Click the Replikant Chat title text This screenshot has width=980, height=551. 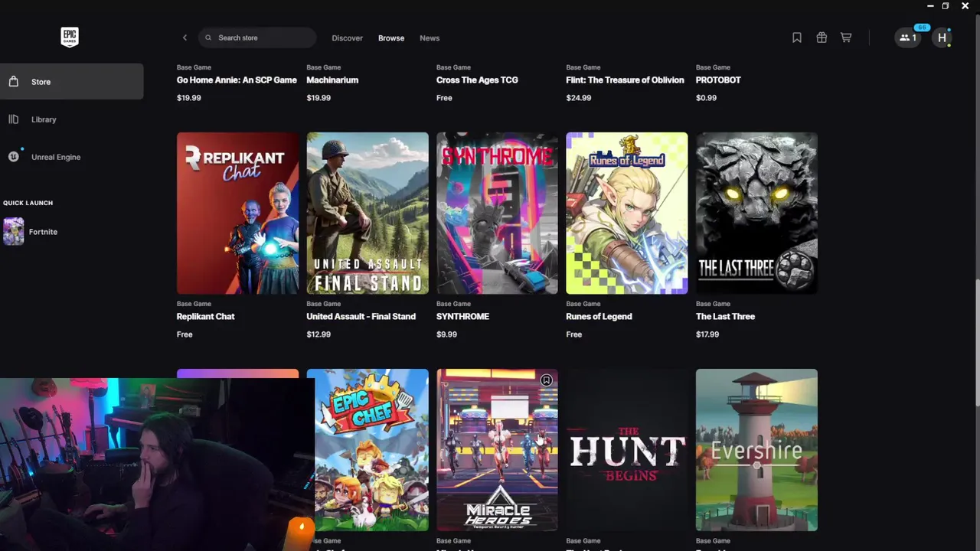(x=205, y=316)
